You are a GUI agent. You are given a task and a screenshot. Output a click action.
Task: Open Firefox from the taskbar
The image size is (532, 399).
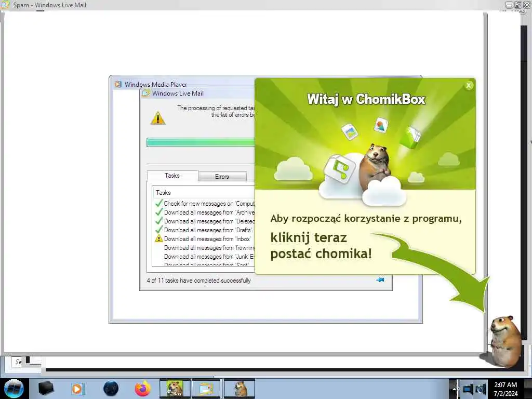click(x=143, y=389)
